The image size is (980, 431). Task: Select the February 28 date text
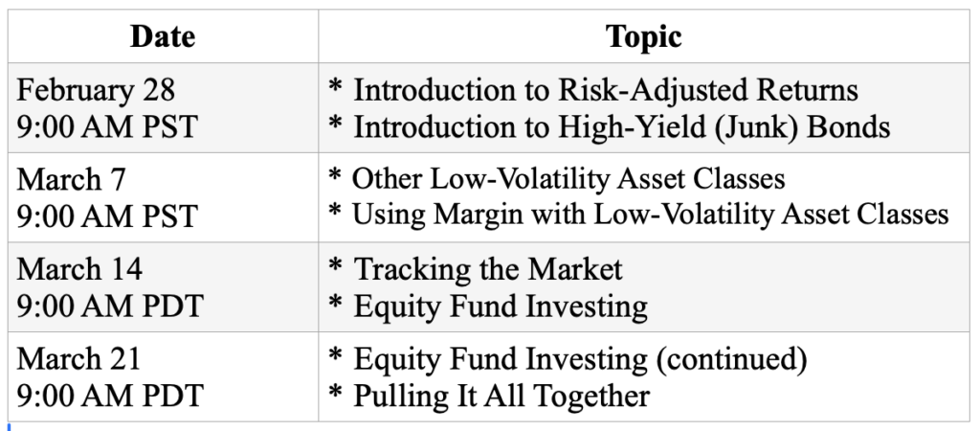point(96,91)
